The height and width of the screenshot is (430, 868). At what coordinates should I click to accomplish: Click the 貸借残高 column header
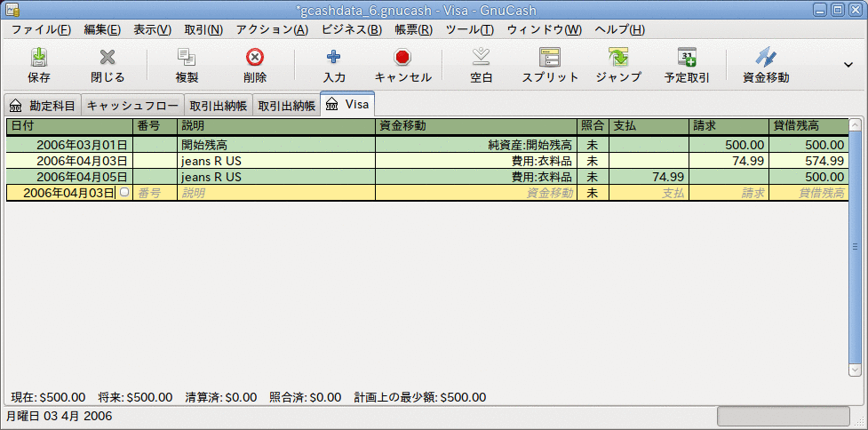[x=808, y=127]
